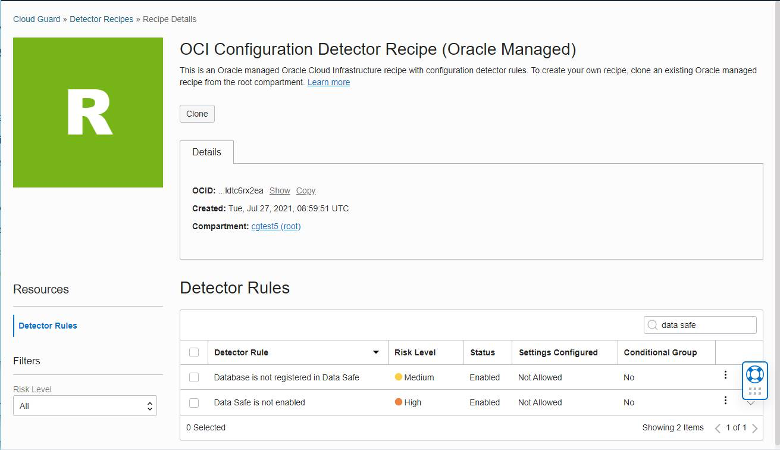Screen dimensions: 780x450
Task: Open actions menu for Data Safe not enabled
Action: (x=725, y=400)
